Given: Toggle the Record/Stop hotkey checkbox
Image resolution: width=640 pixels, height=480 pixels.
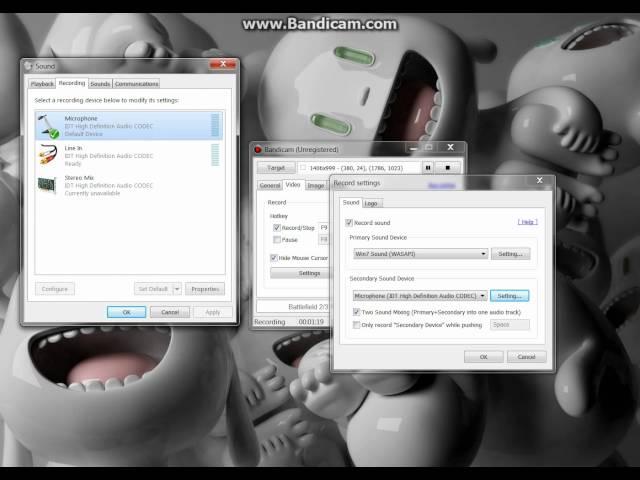Looking at the screenshot, I should pyautogui.click(x=277, y=227).
